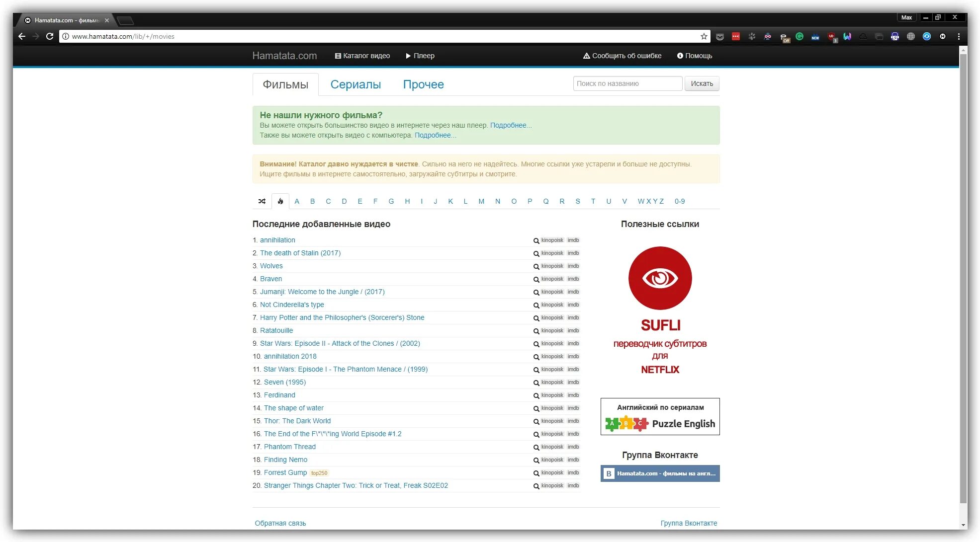Open Harry Potter and the Philosopher's Stone
Screen dimensions: 980x542
tap(342, 317)
